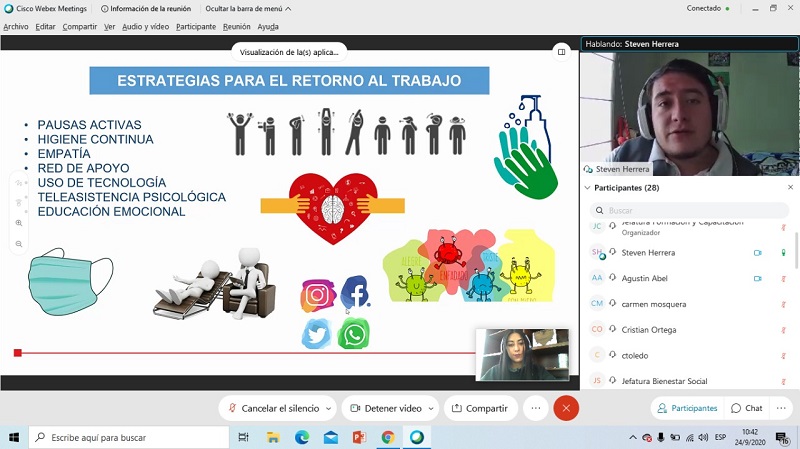Toggle mute with Cancelar el silencio

click(274, 408)
